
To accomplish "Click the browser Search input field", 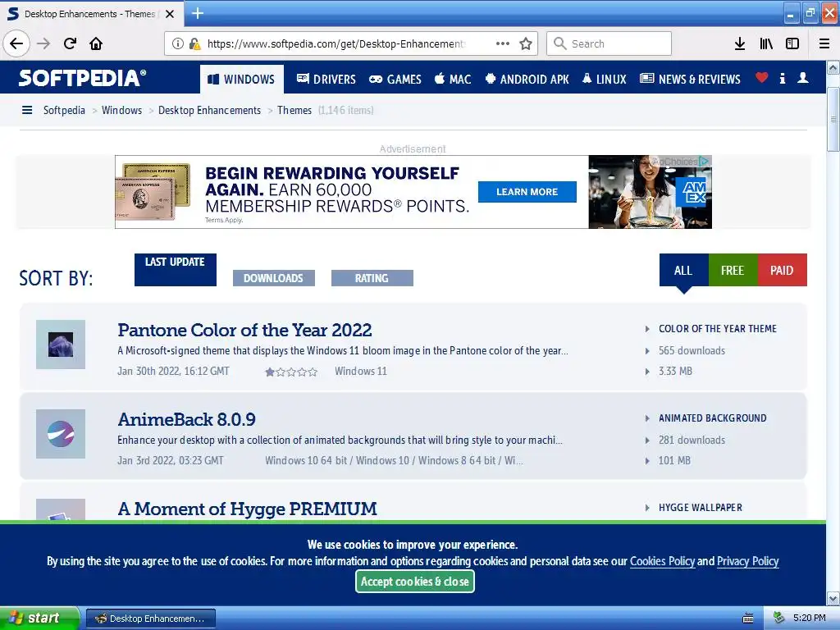I will [609, 43].
